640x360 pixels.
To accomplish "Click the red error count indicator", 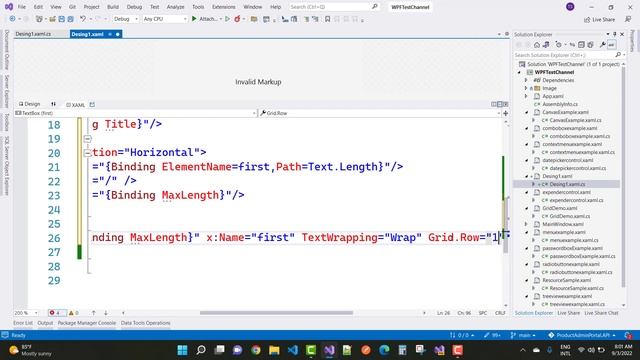I will [57, 313].
